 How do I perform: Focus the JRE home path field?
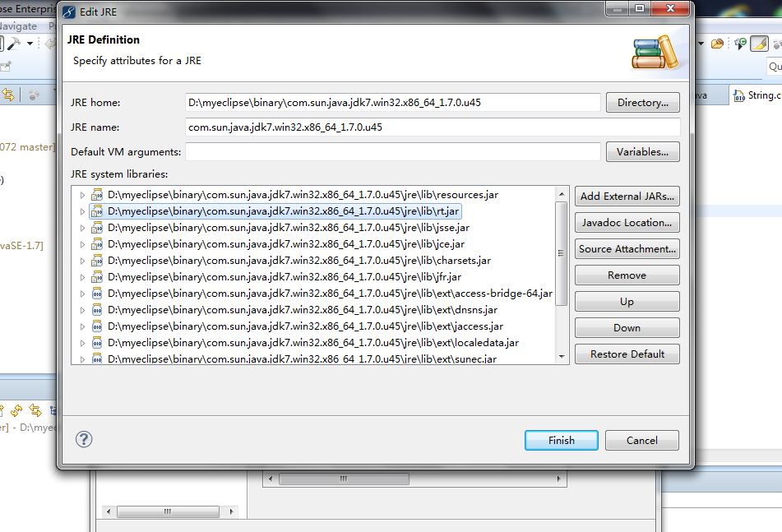(392, 102)
